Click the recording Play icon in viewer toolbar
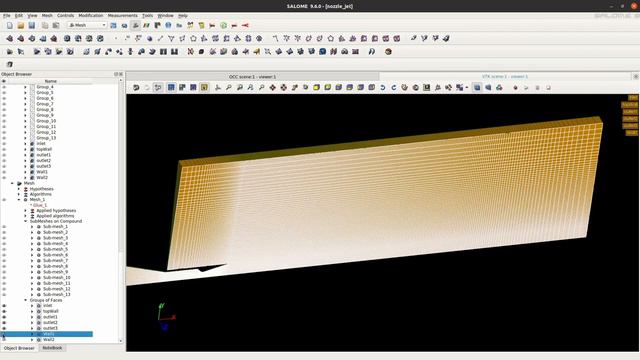The height and width of the screenshot is (360, 640). click(526, 87)
